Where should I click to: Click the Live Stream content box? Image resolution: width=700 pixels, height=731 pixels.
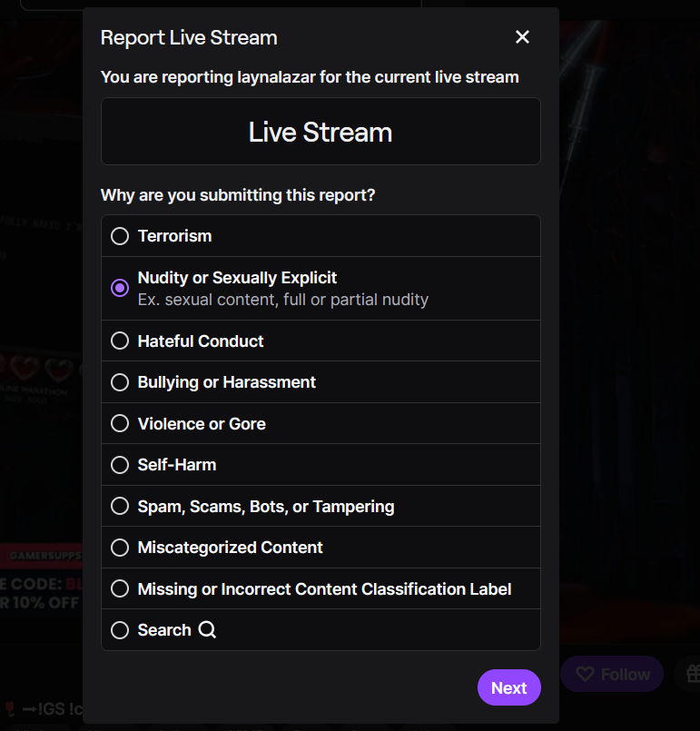(x=320, y=132)
